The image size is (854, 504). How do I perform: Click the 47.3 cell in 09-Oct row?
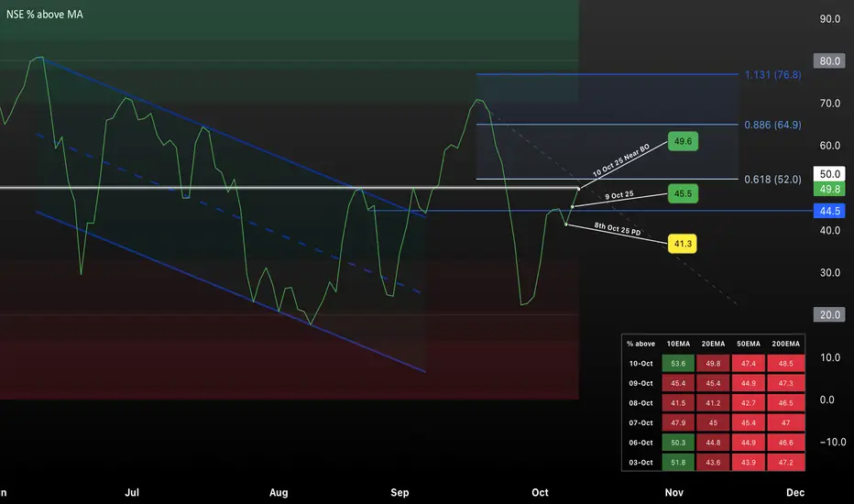(x=785, y=384)
